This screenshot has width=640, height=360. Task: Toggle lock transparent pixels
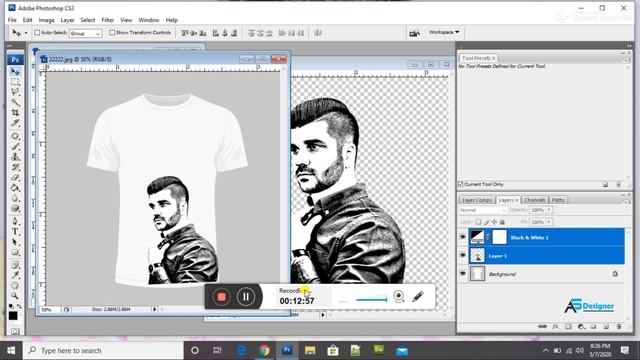click(x=478, y=222)
